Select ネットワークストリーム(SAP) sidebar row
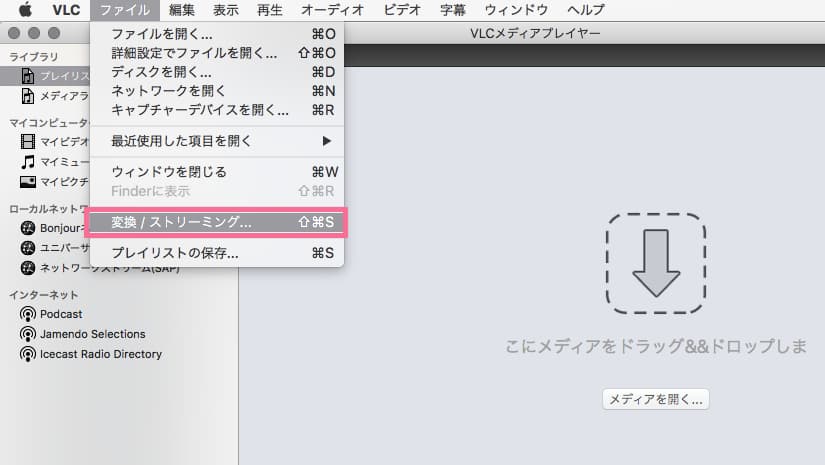The width and height of the screenshot is (825, 465). [119, 268]
